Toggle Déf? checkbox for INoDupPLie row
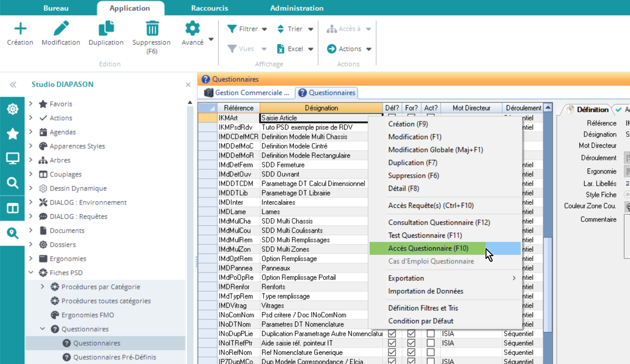Image resolution: width=630 pixels, height=364 pixels. pyautogui.click(x=392, y=334)
